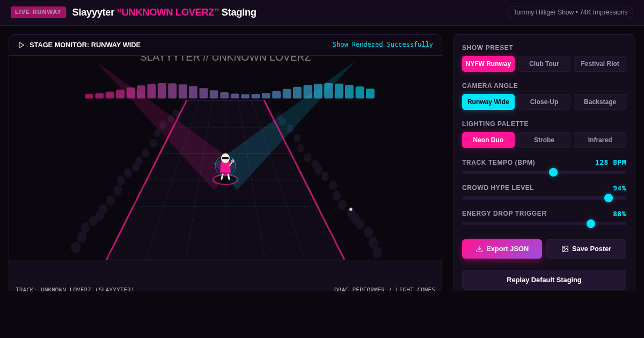
Task: Switch camera angle to Backstage
Action: pyautogui.click(x=600, y=102)
